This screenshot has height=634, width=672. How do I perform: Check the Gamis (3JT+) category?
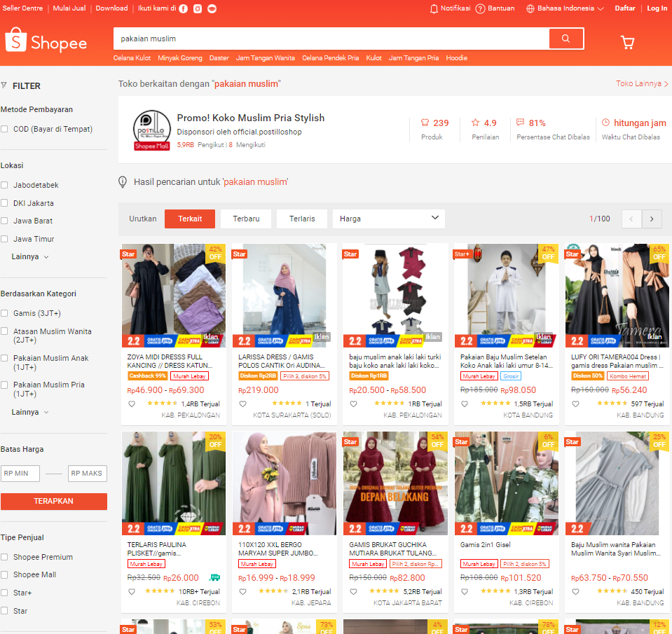click(x=4, y=313)
